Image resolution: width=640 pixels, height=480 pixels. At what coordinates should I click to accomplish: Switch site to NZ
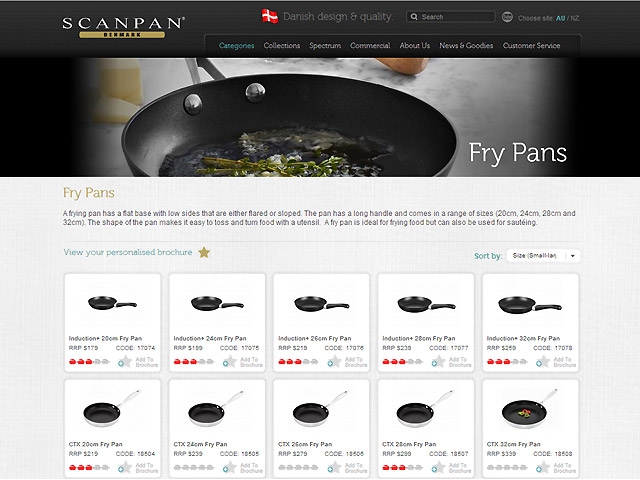575,18
